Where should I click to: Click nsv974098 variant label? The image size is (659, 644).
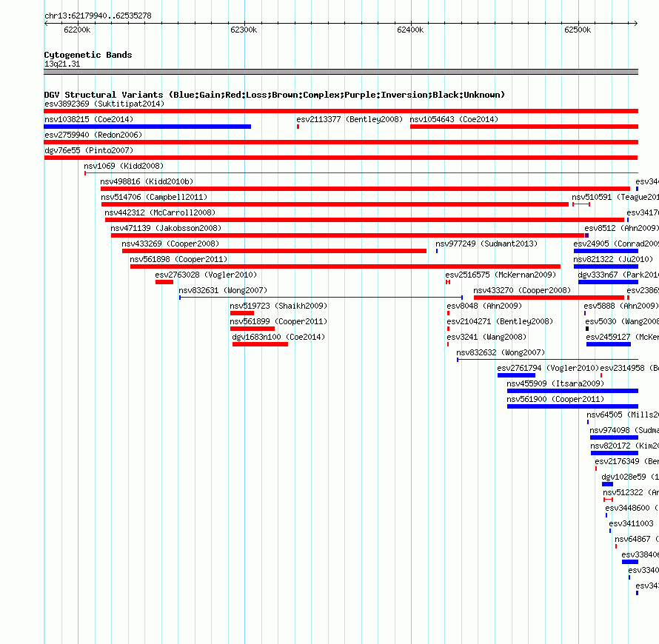tap(624, 430)
